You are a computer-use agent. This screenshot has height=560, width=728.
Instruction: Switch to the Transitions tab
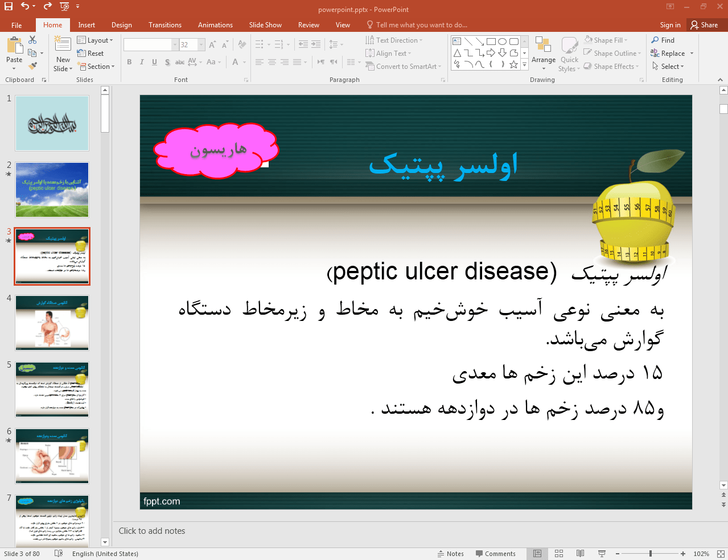click(x=164, y=25)
